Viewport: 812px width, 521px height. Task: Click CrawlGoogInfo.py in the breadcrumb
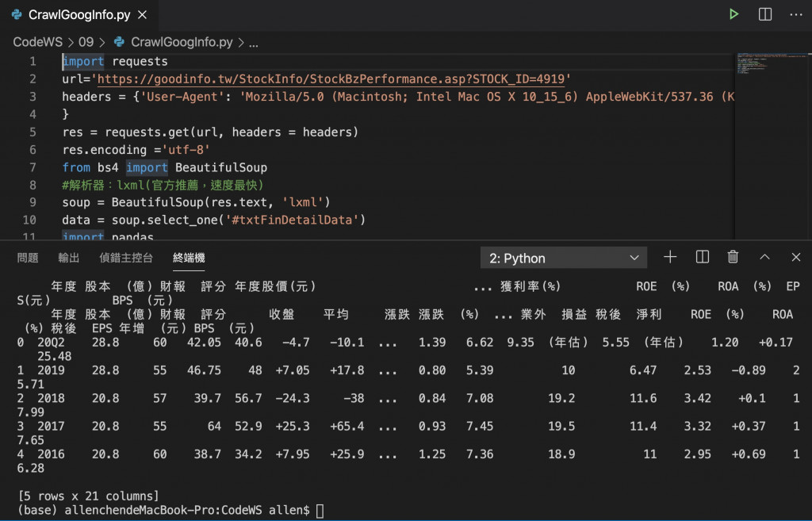click(x=182, y=42)
